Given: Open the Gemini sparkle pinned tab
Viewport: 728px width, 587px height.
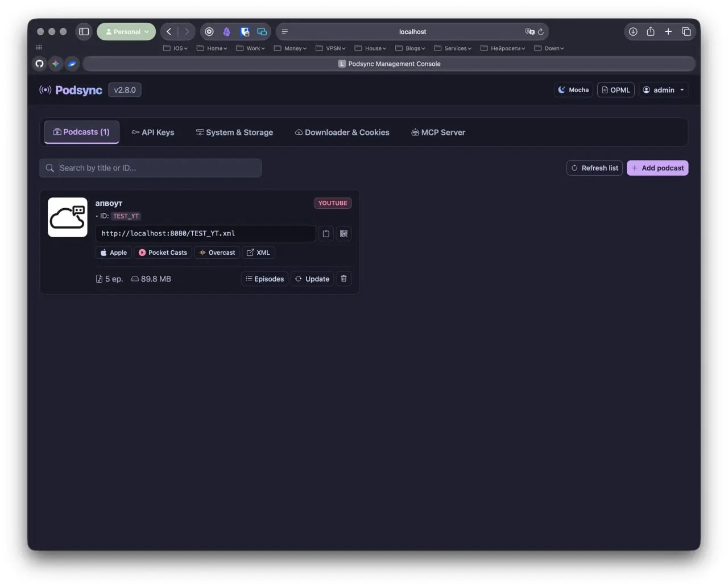Looking at the screenshot, I should (56, 64).
